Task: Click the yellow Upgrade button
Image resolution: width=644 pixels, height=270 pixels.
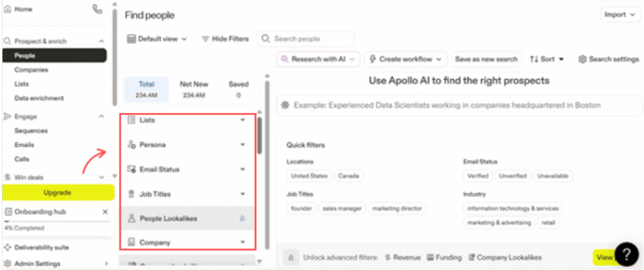Action: point(58,192)
